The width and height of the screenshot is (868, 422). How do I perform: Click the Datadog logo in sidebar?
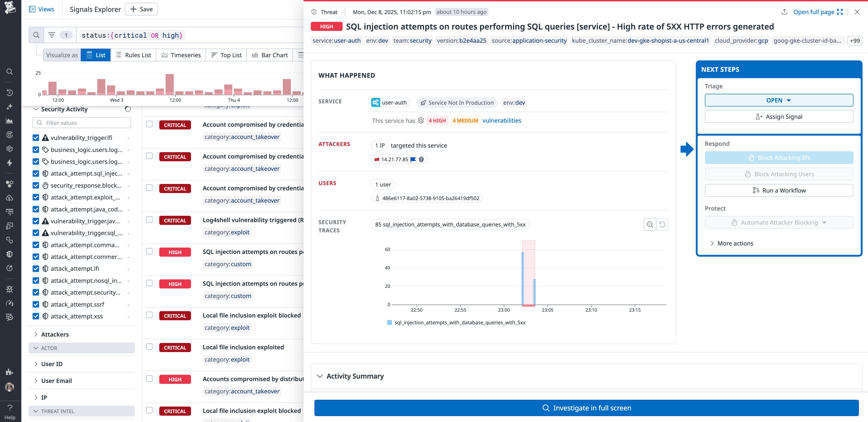10,7
